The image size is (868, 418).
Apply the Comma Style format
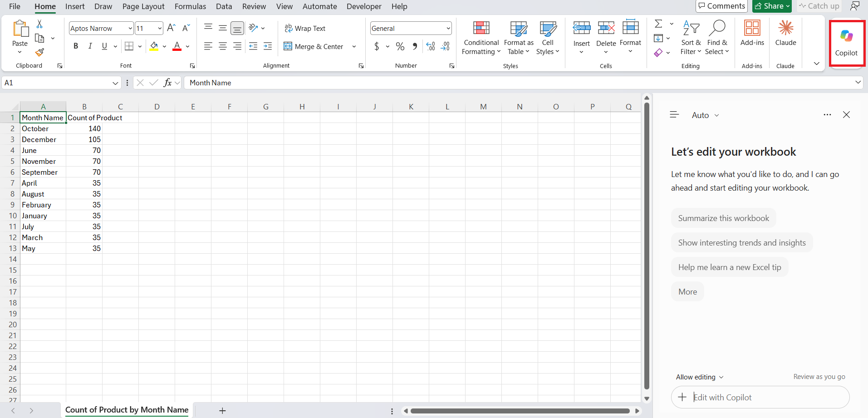[415, 46]
